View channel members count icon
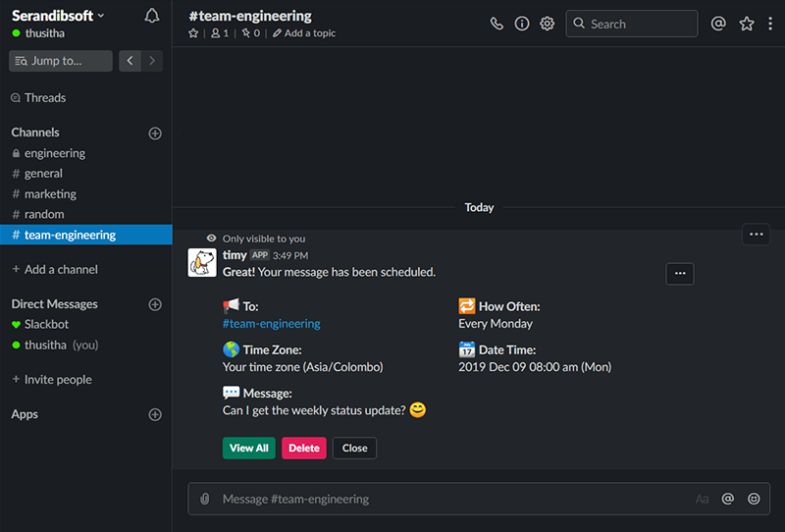The height and width of the screenshot is (532, 785). point(220,33)
